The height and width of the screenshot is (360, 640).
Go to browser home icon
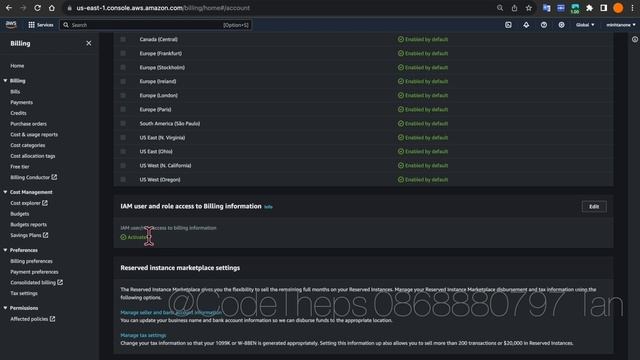(51, 8)
